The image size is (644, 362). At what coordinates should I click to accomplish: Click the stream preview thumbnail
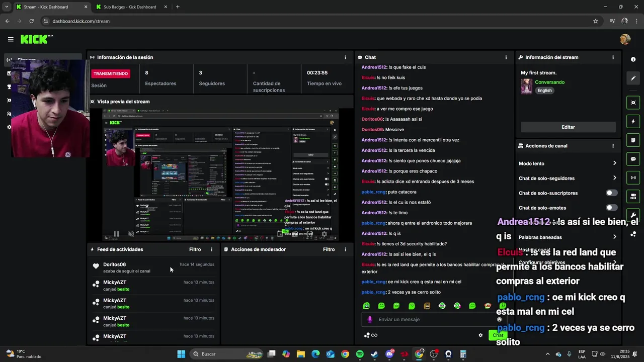coord(220,174)
